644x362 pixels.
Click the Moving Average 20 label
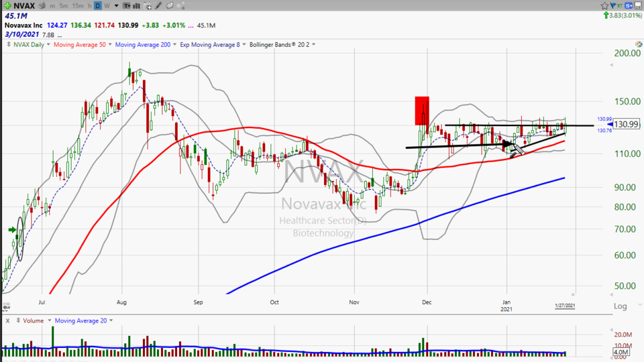[80, 320]
